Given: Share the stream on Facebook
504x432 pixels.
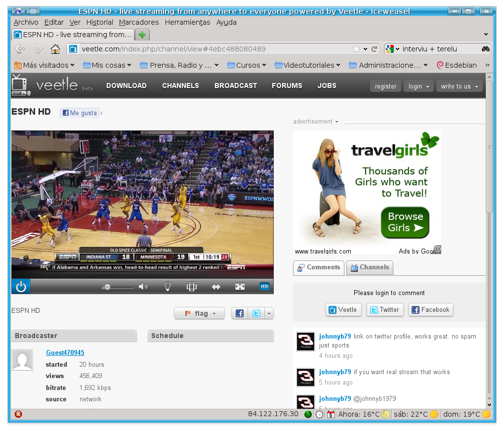Looking at the screenshot, I should (x=239, y=313).
